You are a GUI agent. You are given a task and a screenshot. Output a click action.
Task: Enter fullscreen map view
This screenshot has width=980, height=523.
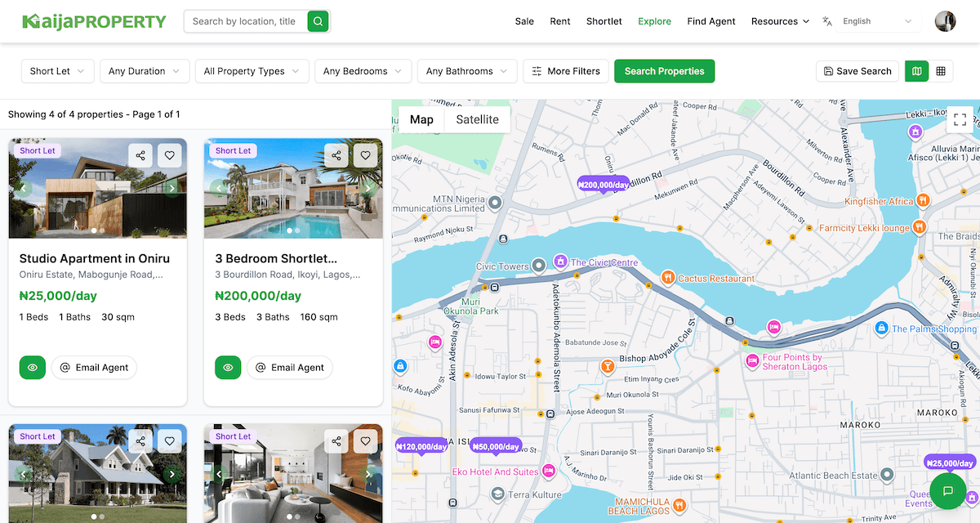[x=960, y=120]
